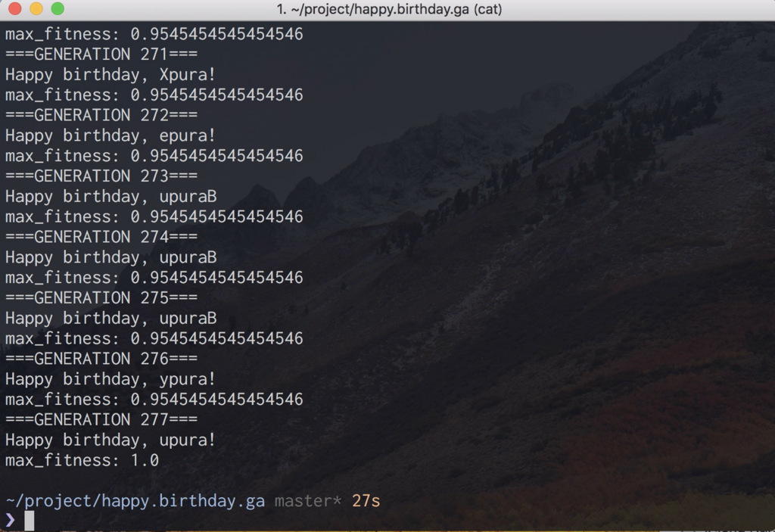This screenshot has width=775, height=532.
Task: Click 'Happy birthday, upuraB' under GENERATION 275
Action: point(111,318)
